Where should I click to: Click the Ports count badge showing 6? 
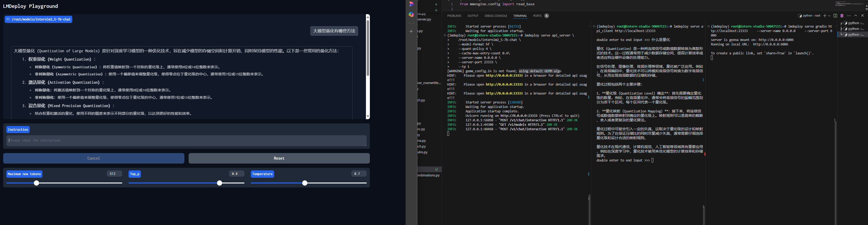click(547, 16)
